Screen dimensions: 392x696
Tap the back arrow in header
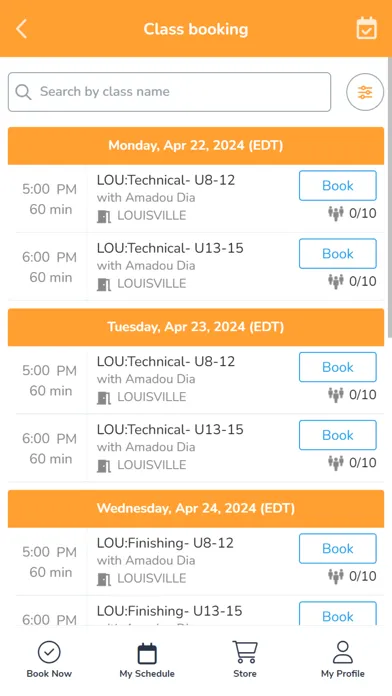point(21,29)
